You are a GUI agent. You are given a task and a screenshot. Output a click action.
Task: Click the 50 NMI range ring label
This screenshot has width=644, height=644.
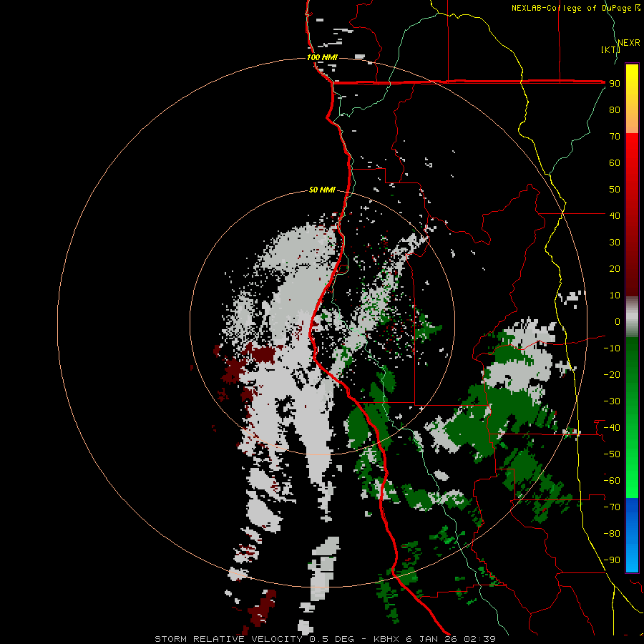[322, 190]
